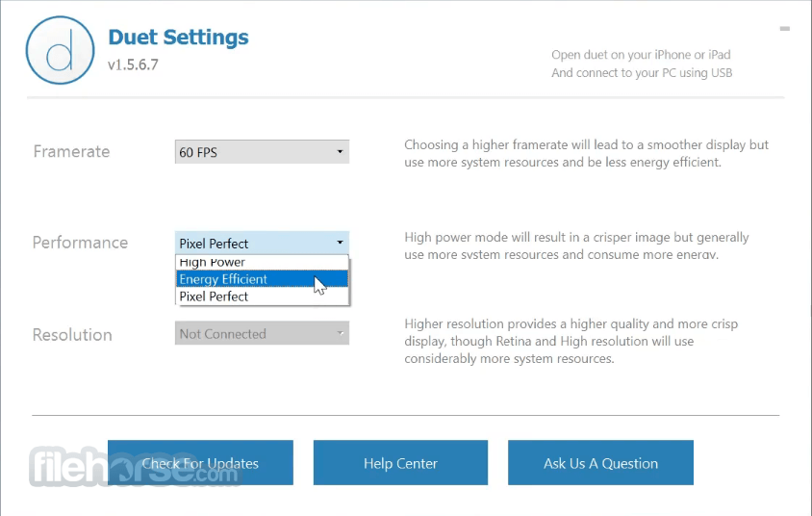Click 'Open duet on your iPhone or iPad' text
Viewport: 812px width, 516px height.
[x=641, y=55]
